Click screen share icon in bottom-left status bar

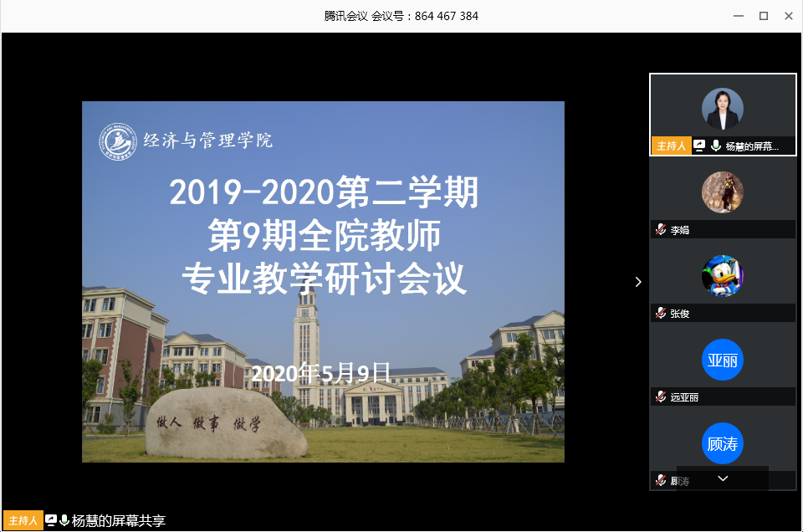pos(51,520)
